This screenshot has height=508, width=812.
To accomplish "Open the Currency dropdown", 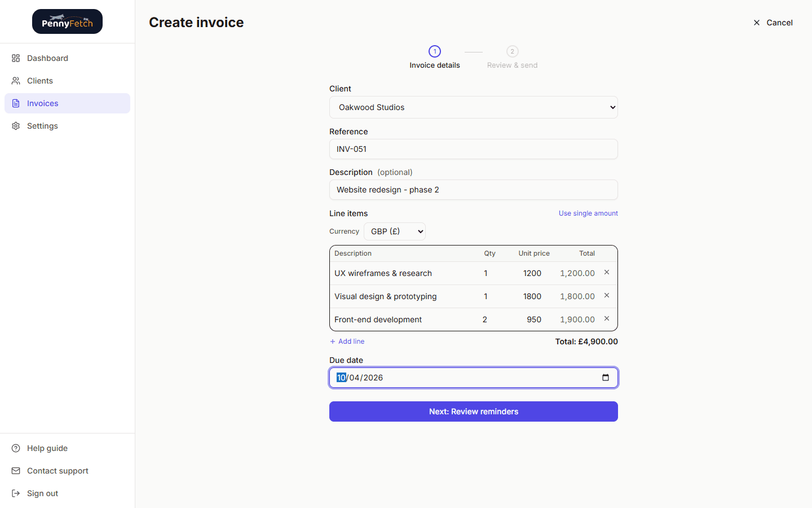I will click(x=394, y=231).
